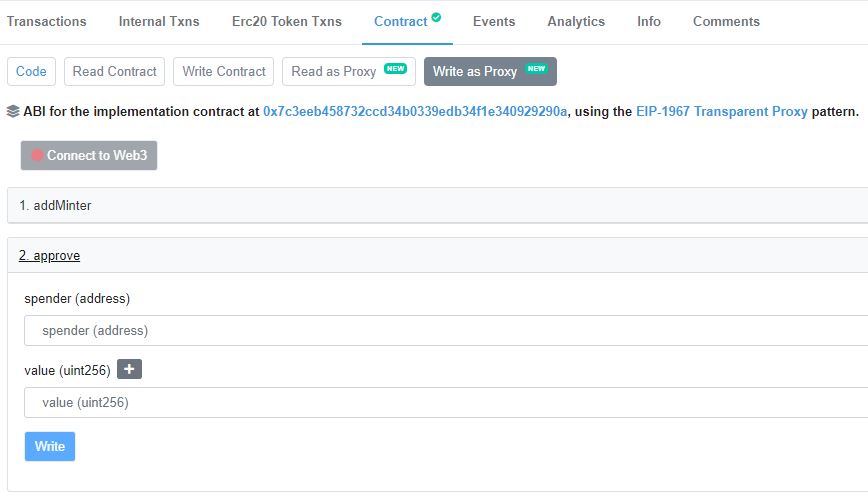Open the Transactions tab

[46, 21]
